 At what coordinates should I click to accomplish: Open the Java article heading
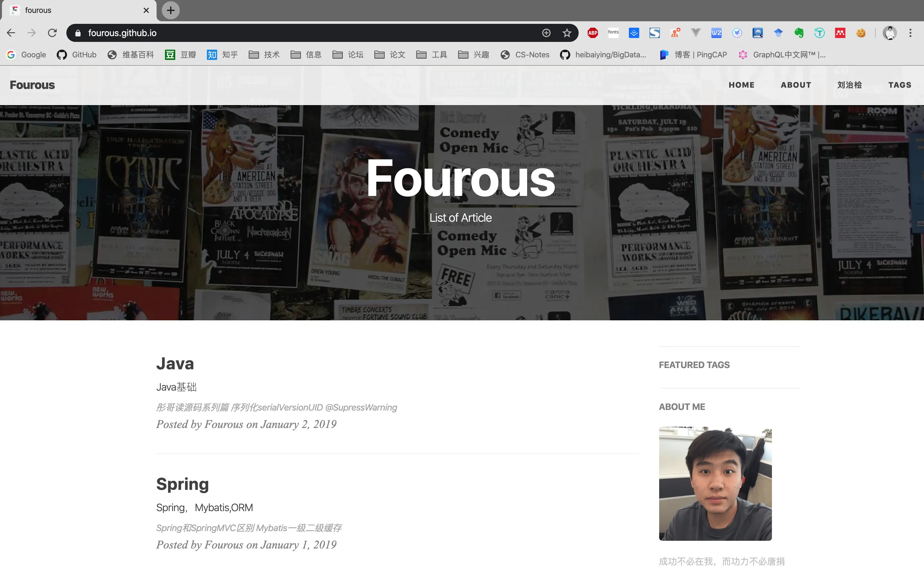[x=175, y=364]
